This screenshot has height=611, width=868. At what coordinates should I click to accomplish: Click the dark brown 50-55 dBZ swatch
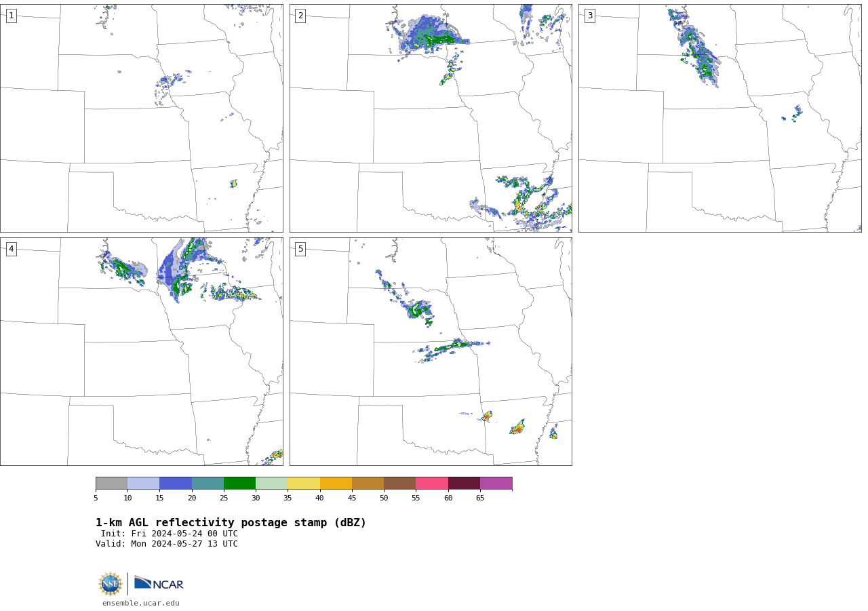(400, 483)
